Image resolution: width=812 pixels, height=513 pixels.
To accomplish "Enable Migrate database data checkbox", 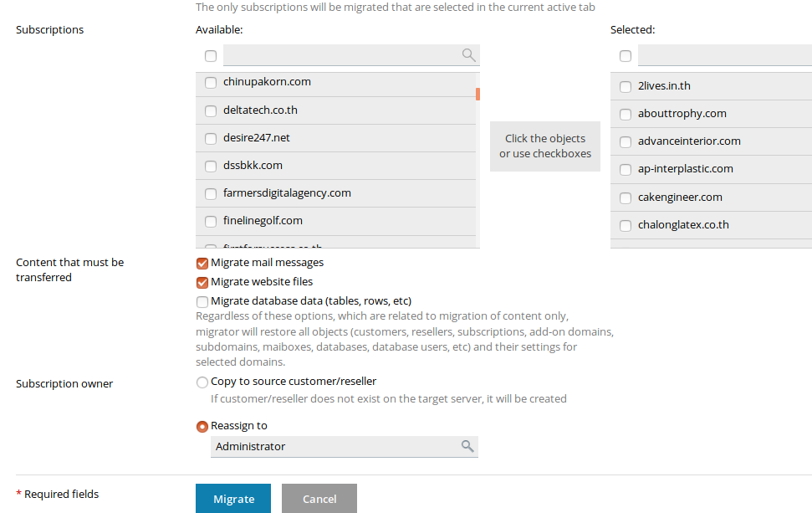I will (x=202, y=301).
